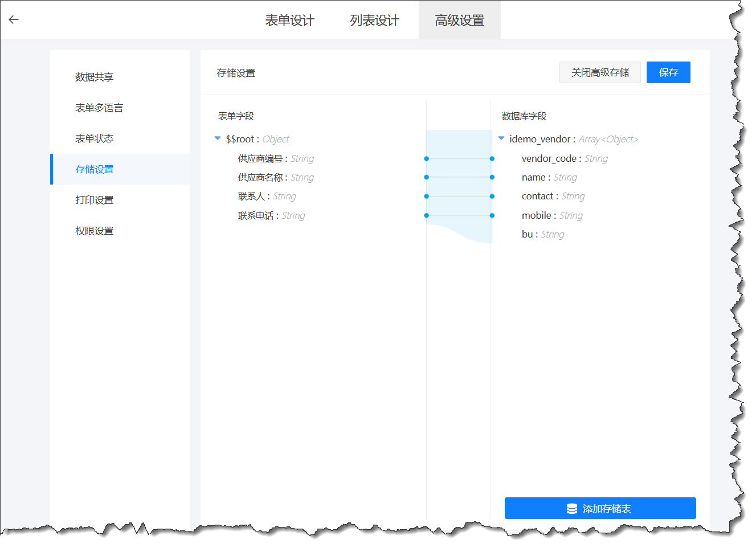Select 权限设置 in the sidebar
The width and height of the screenshot is (756, 548).
pyautogui.click(x=94, y=230)
